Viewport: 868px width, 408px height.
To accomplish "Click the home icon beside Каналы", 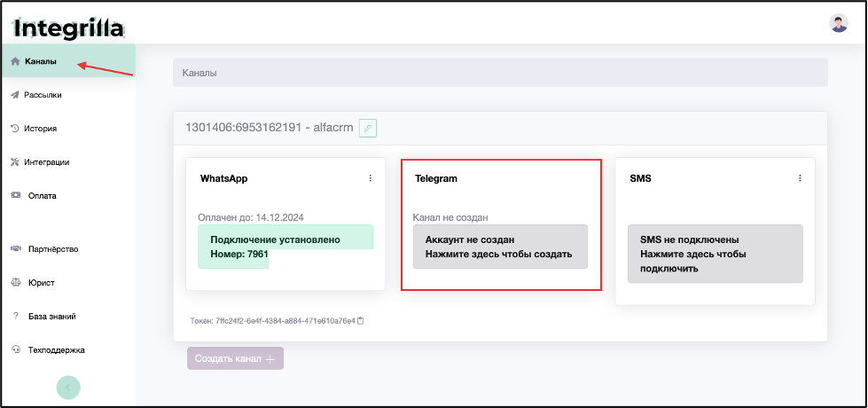I will tap(15, 61).
